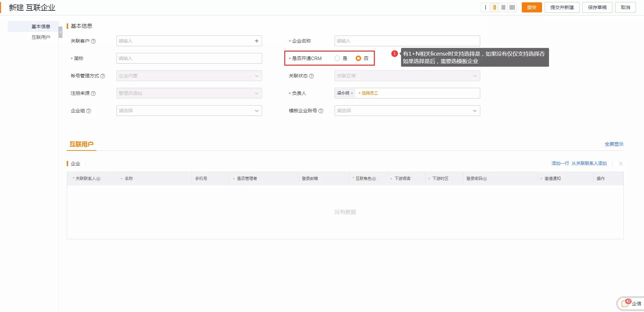The image size is (644, 312).
Task: Click 下游时区 column header
Action: [440, 179]
